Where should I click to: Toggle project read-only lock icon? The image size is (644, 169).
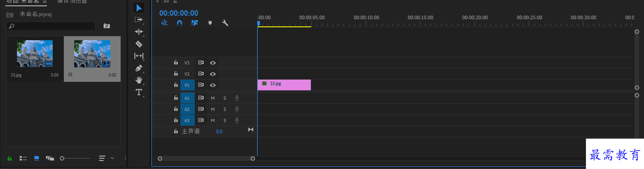[x=10, y=158]
